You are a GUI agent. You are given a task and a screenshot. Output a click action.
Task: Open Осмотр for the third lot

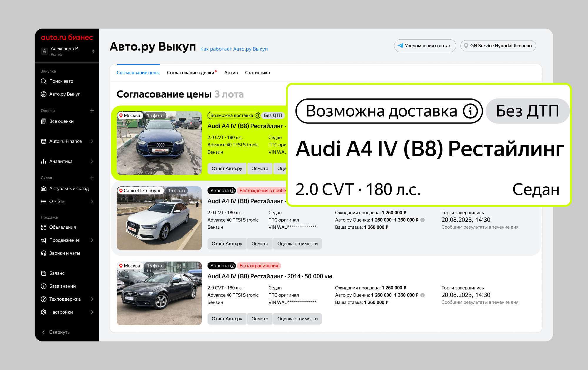260,319
